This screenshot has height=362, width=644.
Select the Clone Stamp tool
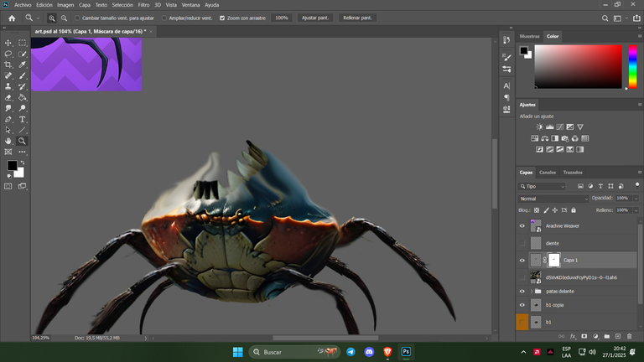coord(8,86)
